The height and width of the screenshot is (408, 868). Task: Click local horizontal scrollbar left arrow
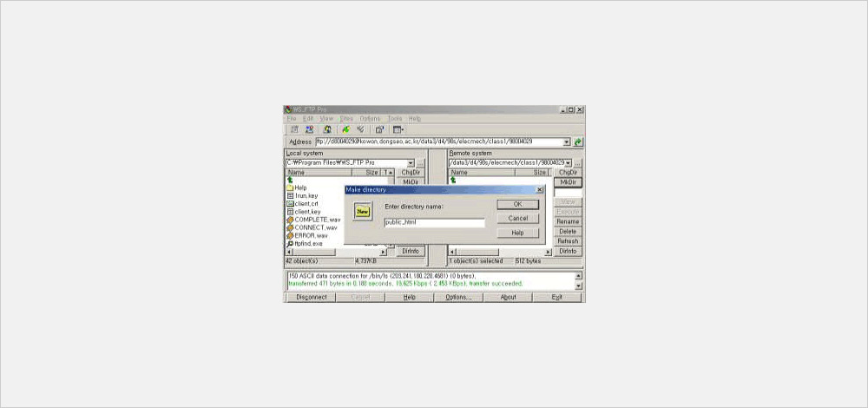coord(289,252)
